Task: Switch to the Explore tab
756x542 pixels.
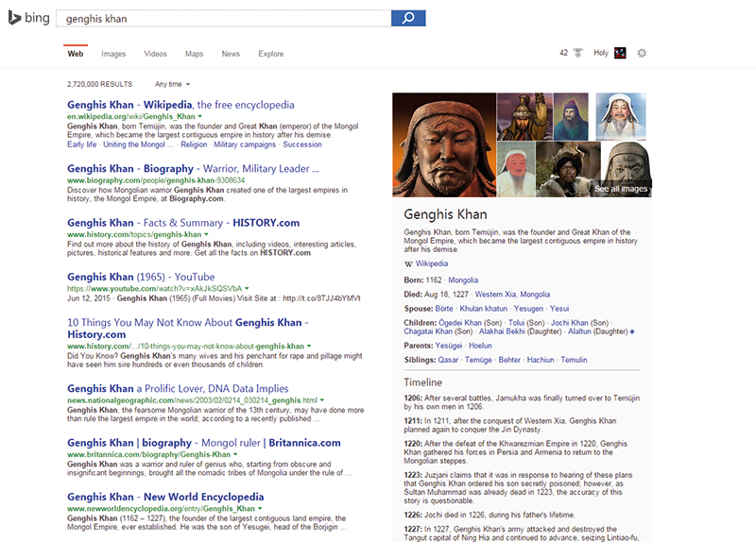Action: point(271,54)
